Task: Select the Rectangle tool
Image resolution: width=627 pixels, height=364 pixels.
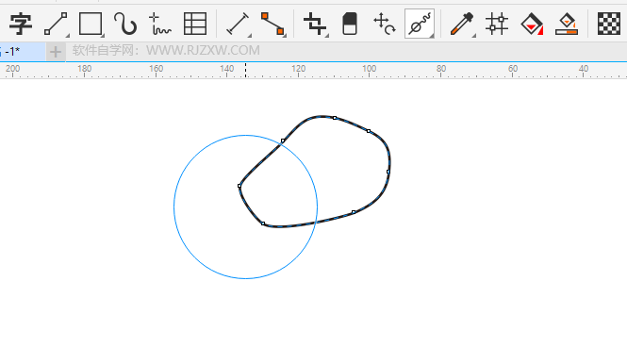Action: point(91,24)
